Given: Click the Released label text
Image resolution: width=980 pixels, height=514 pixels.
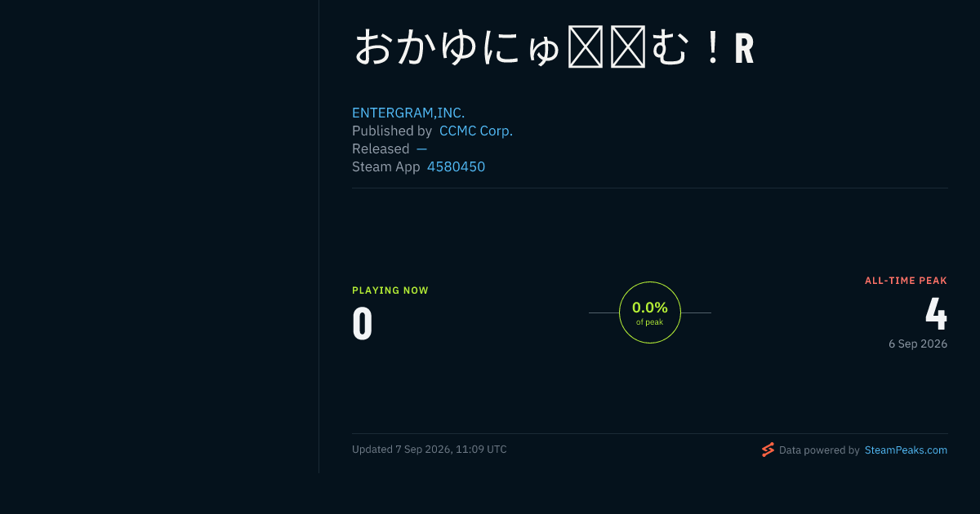Looking at the screenshot, I should pos(381,148).
